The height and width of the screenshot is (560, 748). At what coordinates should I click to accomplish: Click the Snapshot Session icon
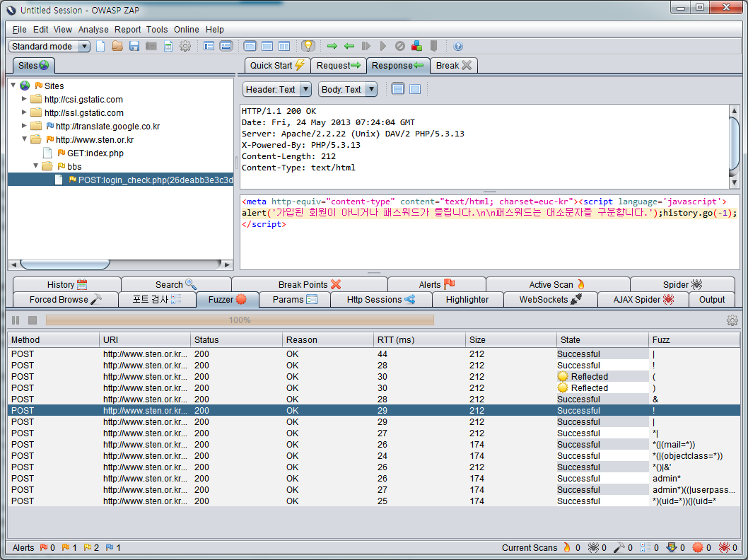click(x=151, y=46)
